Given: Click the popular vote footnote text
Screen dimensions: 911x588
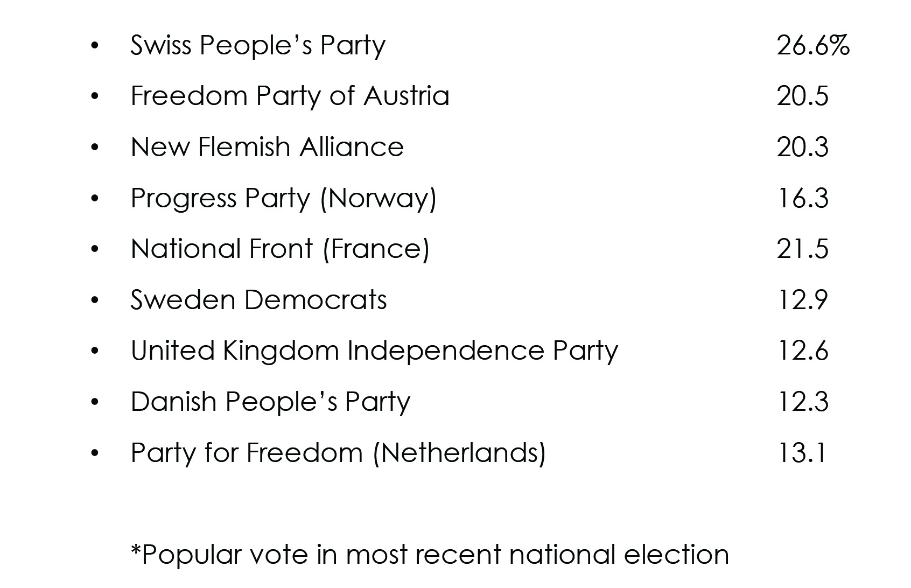Looking at the screenshot, I should [430, 555].
